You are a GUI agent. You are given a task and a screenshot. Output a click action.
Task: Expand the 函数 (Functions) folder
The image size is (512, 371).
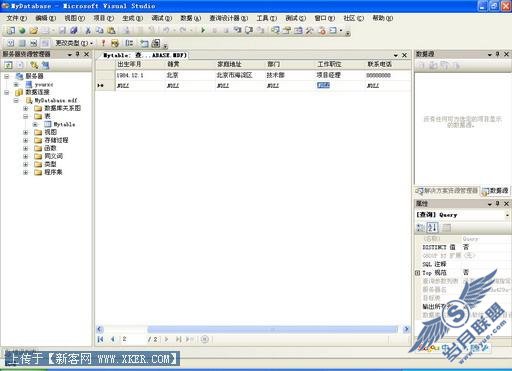pos(26,148)
